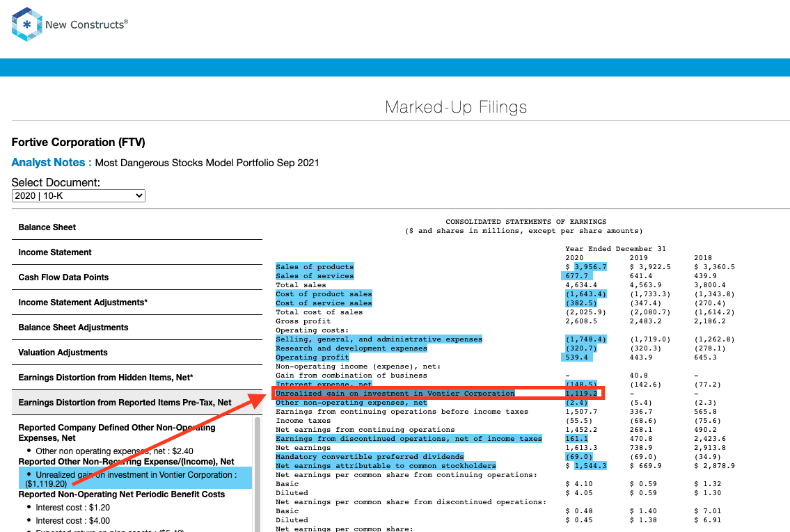
Task: Select Unrealized gain in Vontier Corporation note item
Action: (x=135, y=478)
